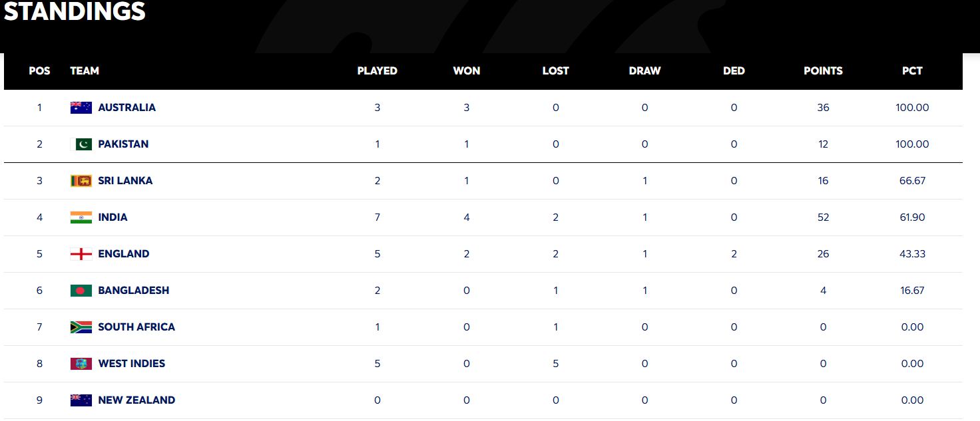Click the PCT column header

point(912,71)
